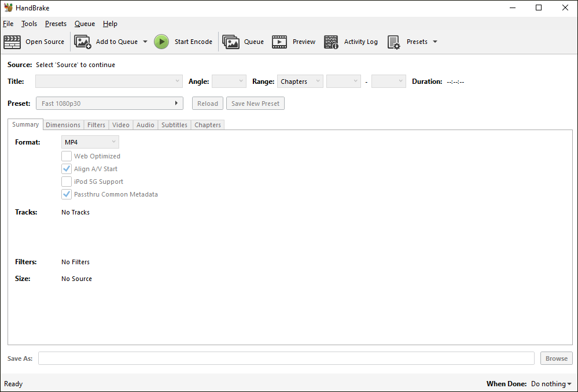Open the File menu
Viewport: 578px width, 392px height.
(8, 24)
